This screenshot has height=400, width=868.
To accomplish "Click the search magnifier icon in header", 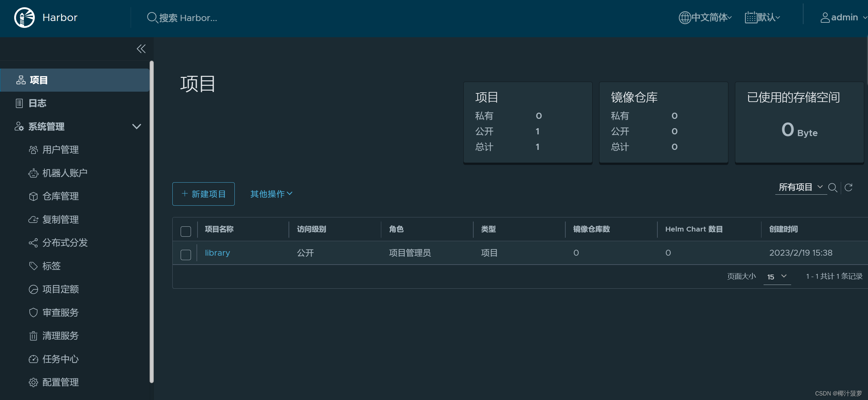I will click(x=152, y=18).
